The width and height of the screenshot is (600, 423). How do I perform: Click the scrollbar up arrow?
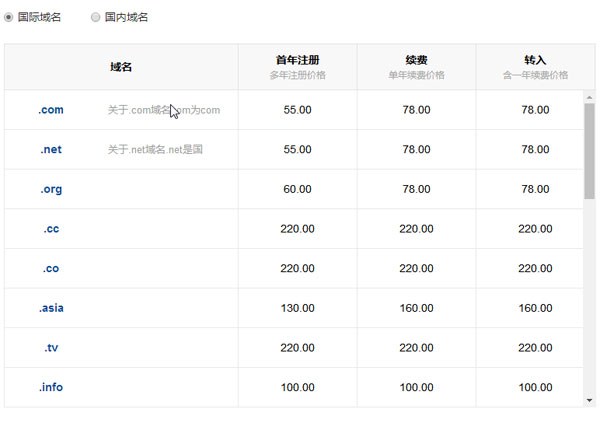coord(589,97)
